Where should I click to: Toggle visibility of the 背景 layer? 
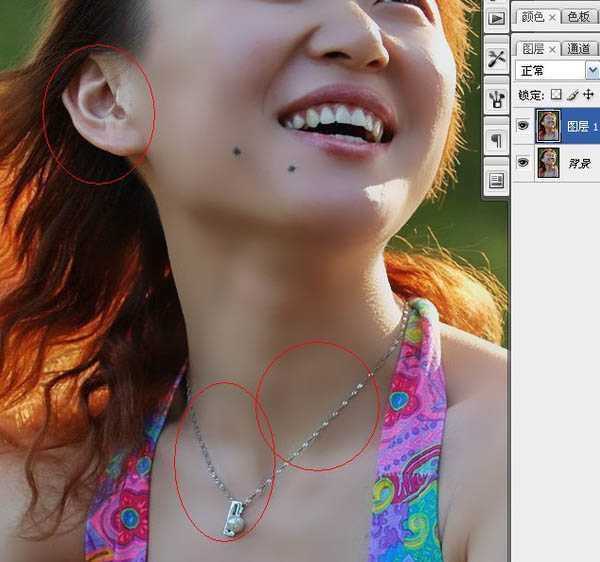(523, 162)
